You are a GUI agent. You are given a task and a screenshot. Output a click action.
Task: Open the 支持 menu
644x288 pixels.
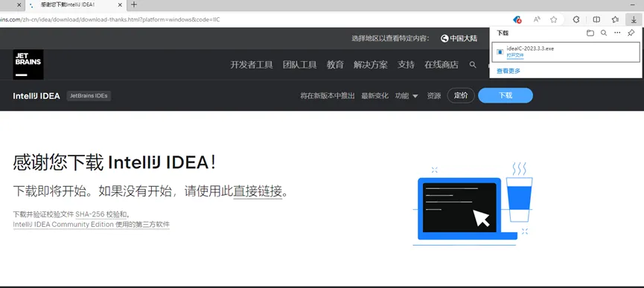coord(406,65)
